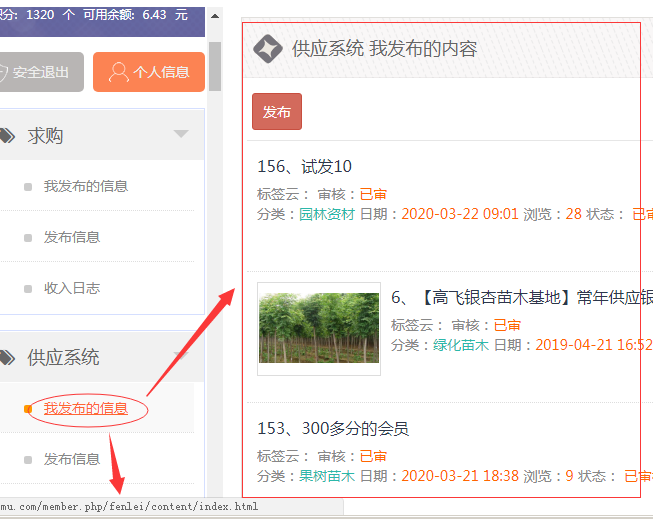653x519 pixels.
Task: Click the tag icon beside 供应系统
Action: pyautogui.click(x=7, y=357)
